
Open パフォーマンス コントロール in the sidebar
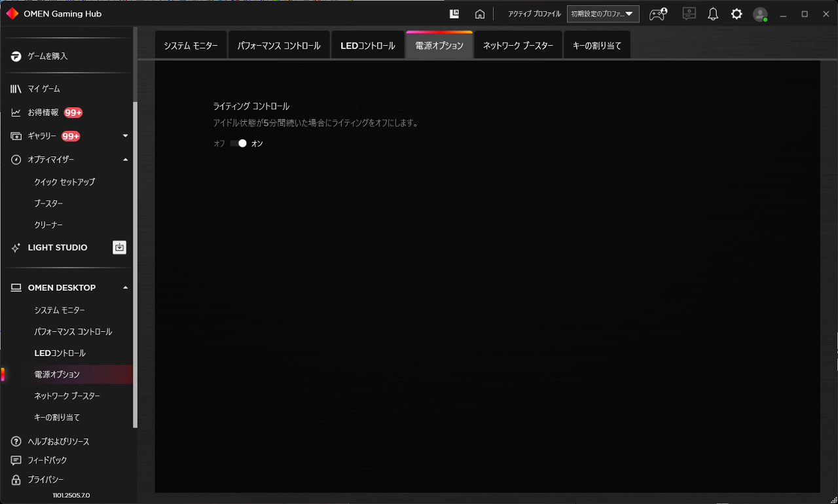pos(73,332)
